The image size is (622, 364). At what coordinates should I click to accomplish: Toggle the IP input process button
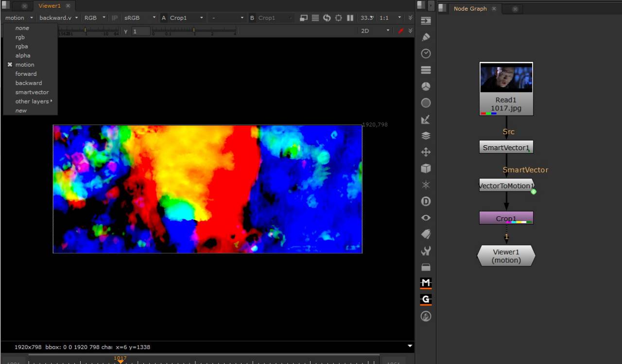(115, 18)
